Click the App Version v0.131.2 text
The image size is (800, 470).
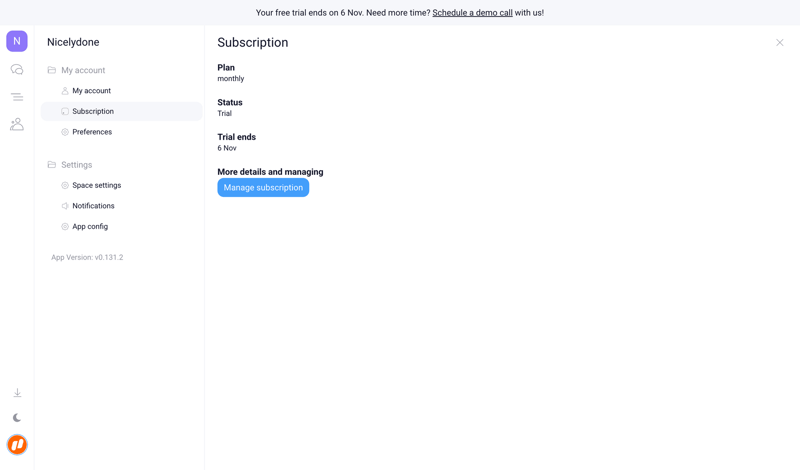(87, 257)
